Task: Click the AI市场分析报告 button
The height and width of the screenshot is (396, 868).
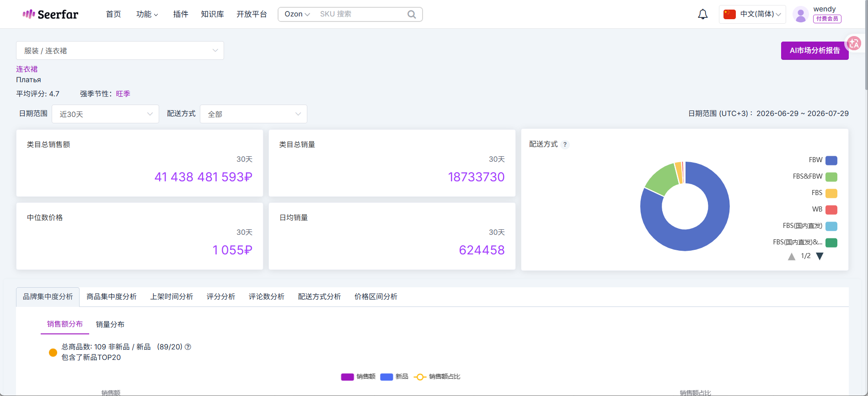Action: pos(814,51)
